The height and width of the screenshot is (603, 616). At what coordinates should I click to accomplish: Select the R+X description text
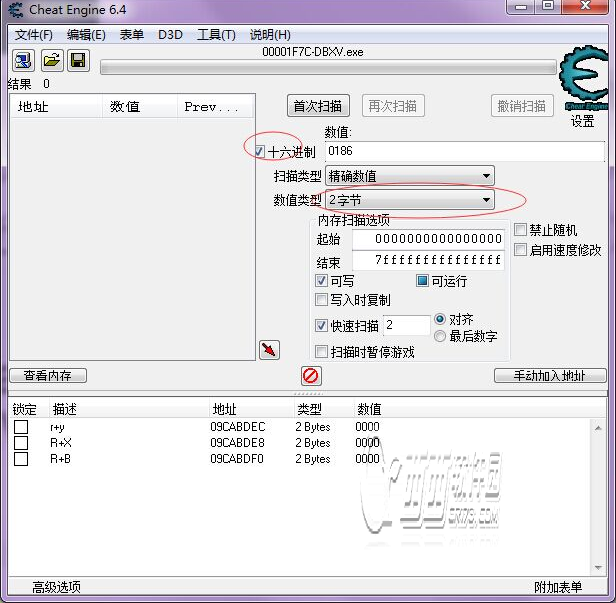60,443
